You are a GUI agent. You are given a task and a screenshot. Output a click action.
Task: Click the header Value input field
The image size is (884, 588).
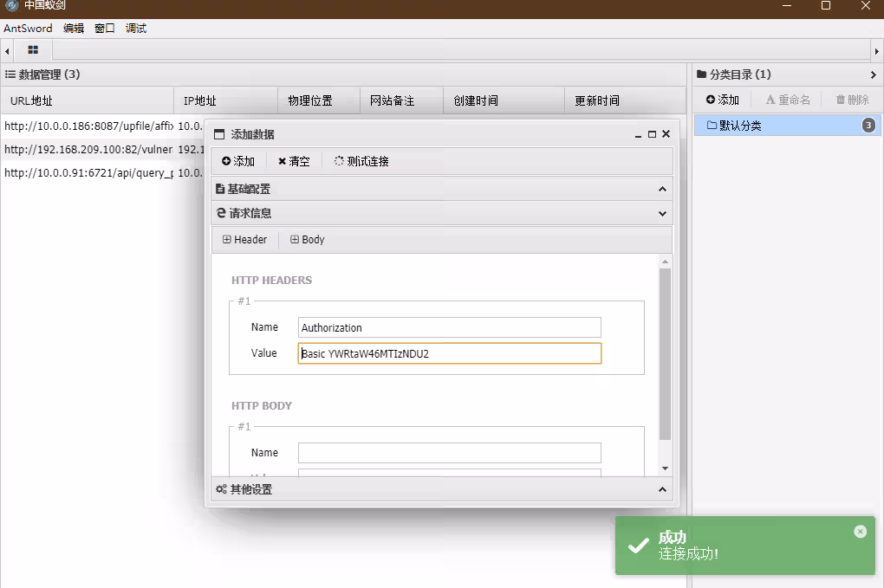pos(449,353)
